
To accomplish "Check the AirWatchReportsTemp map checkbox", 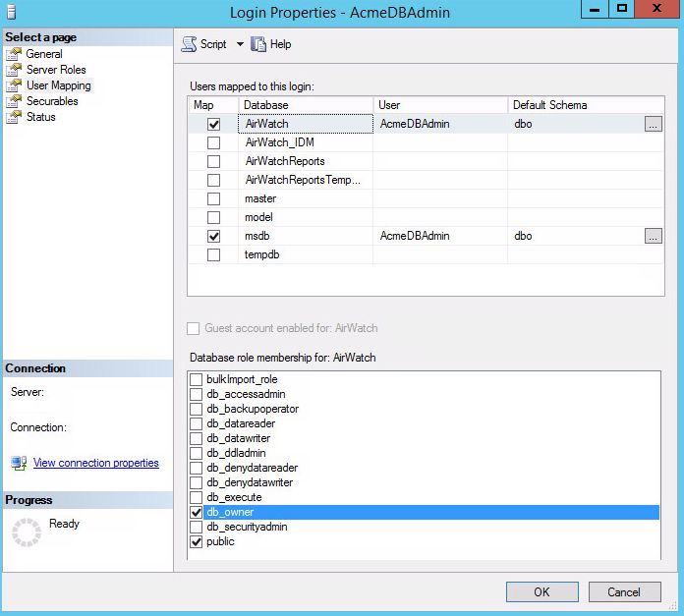I will (214, 180).
